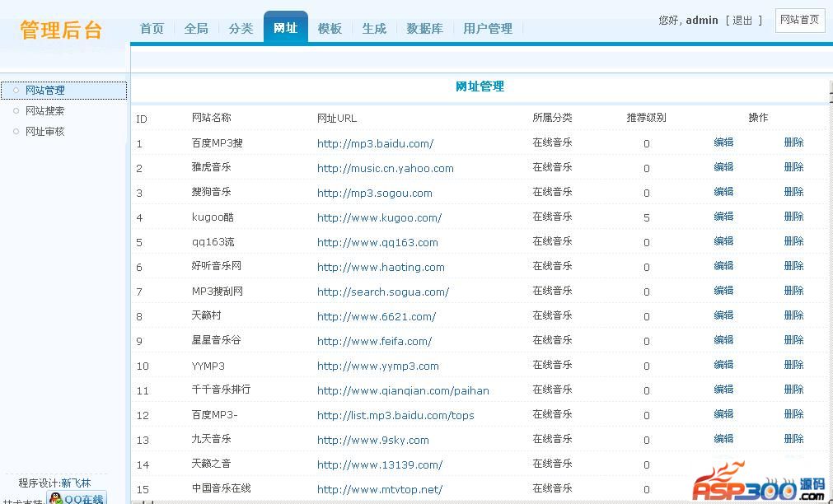This screenshot has width=833, height=504.
Task: Click the QQ在线 penguin support icon
Action: (78, 498)
